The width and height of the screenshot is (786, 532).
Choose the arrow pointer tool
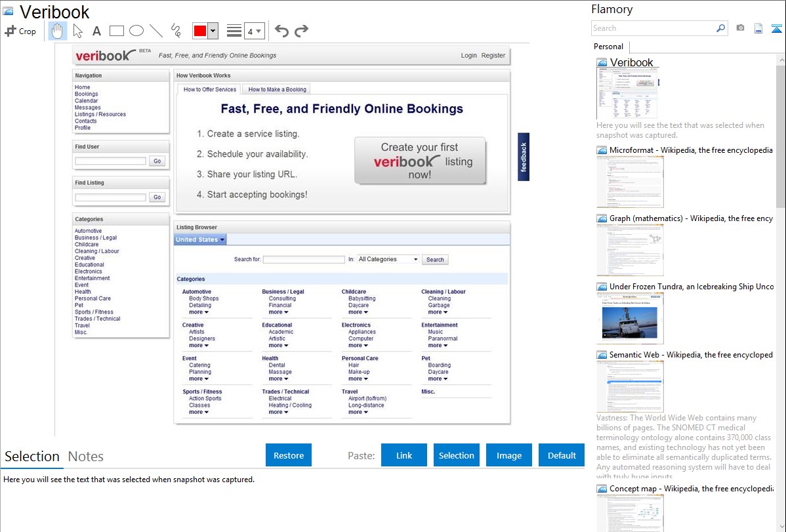[77, 31]
